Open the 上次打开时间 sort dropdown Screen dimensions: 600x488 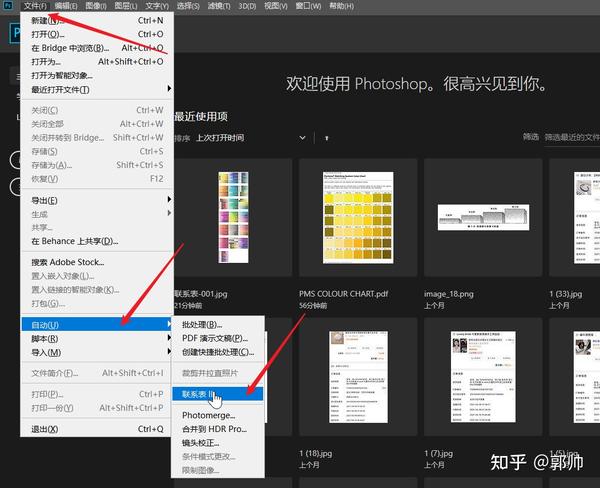[251, 138]
